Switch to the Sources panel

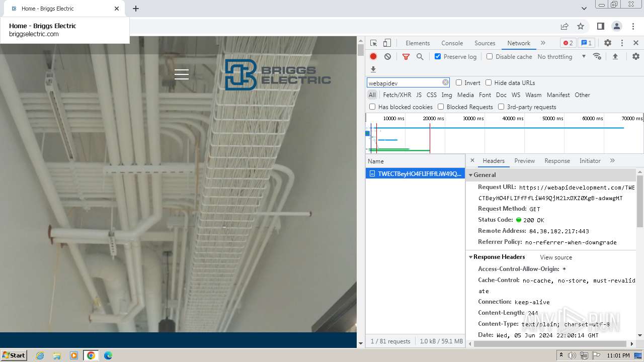pos(485,43)
